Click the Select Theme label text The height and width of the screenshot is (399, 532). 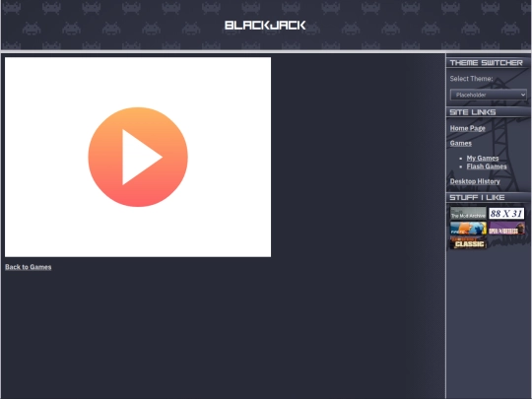coord(471,79)
